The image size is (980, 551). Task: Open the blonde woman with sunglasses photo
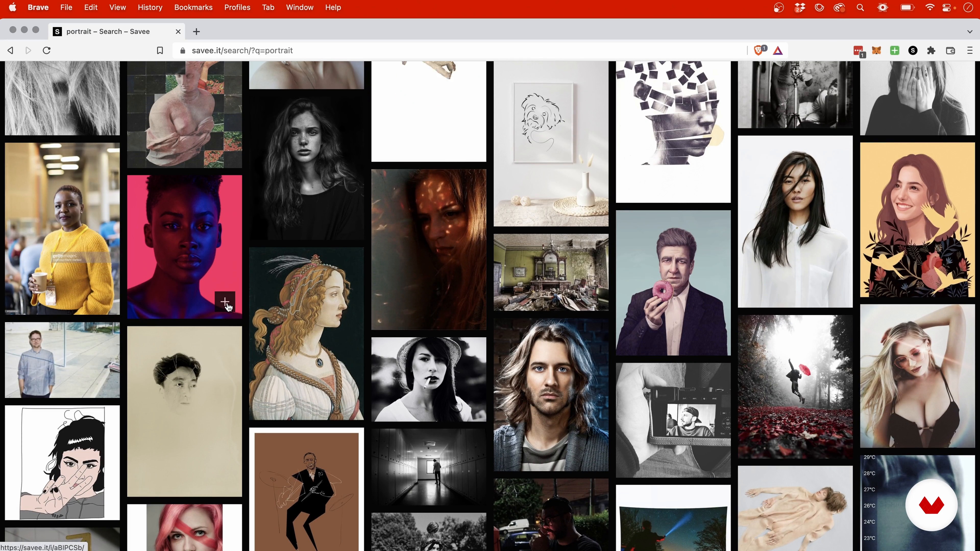917,376
